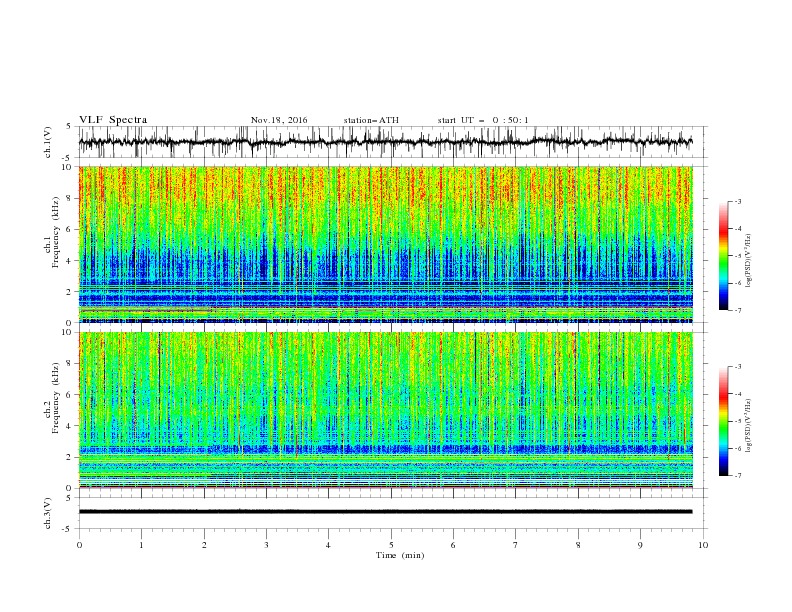Click the "-3" tick on ch.2 color bar
Viewport: 792px width, 612px height.
pos(737,367)
